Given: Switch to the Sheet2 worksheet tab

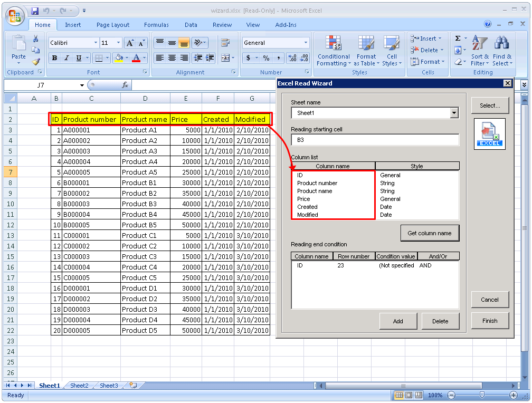Looking at the screenshot, I should click(x=79, y=386).
